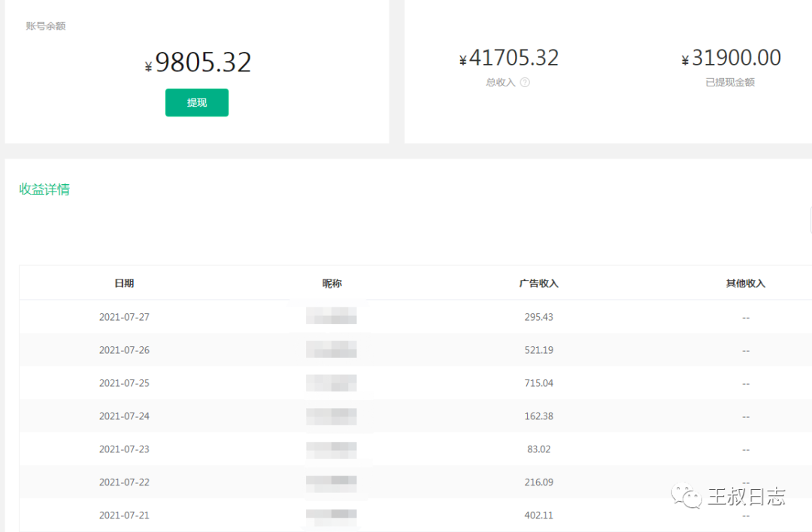Screen dimensions: 812x532
Task: Click the green 提现 withdraw button
Action: (x=197, y=102)
